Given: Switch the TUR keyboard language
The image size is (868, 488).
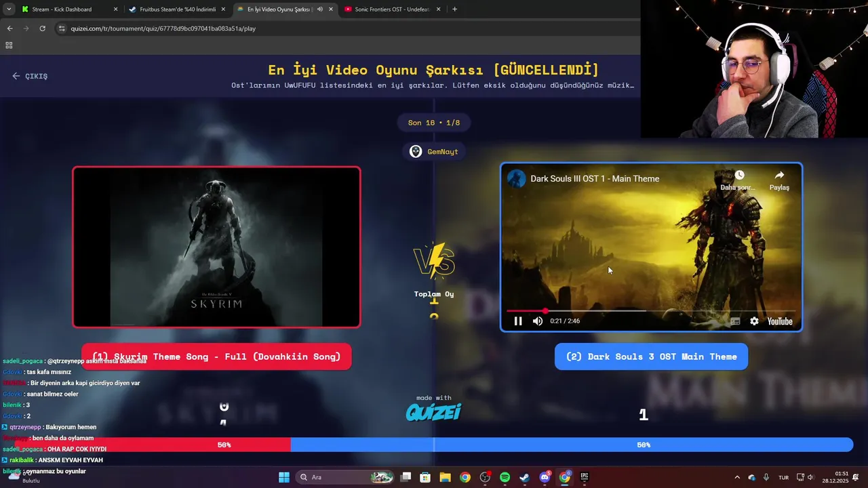Looking at the screenshot, I should [x=783, y=477].
